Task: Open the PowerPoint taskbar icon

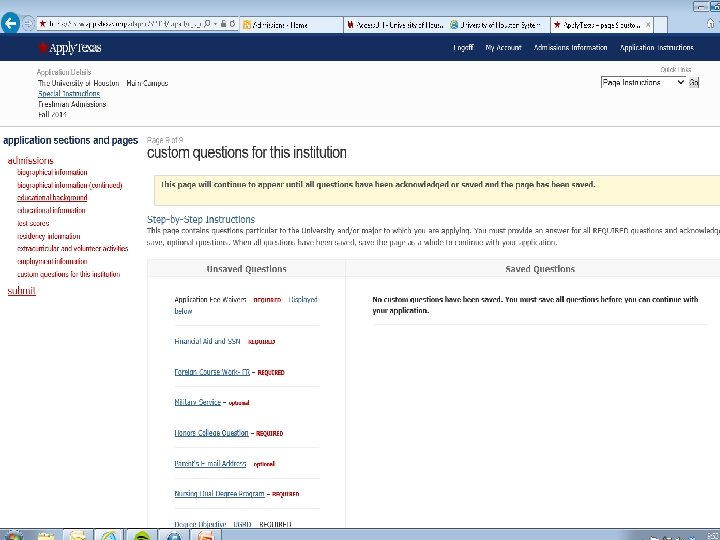Action: point(205,535)
